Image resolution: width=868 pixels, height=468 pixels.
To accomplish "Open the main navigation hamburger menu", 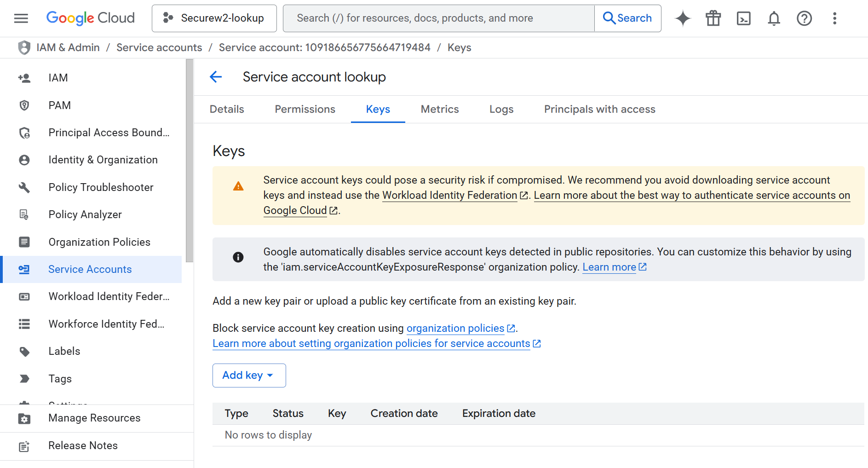I will tap(21, 18).
